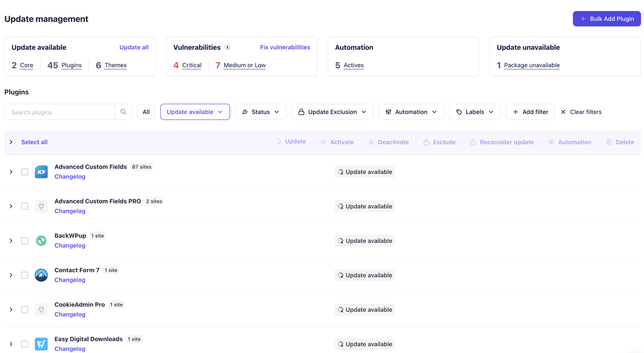Click the plus icon on Bulk Add Plugin

[x=583, y=19]
